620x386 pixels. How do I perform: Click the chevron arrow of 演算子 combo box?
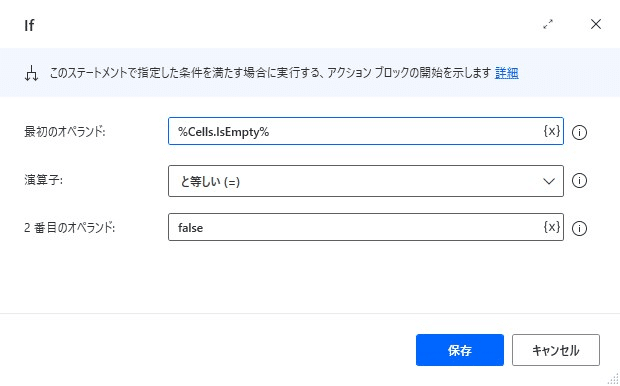(549, 181)
